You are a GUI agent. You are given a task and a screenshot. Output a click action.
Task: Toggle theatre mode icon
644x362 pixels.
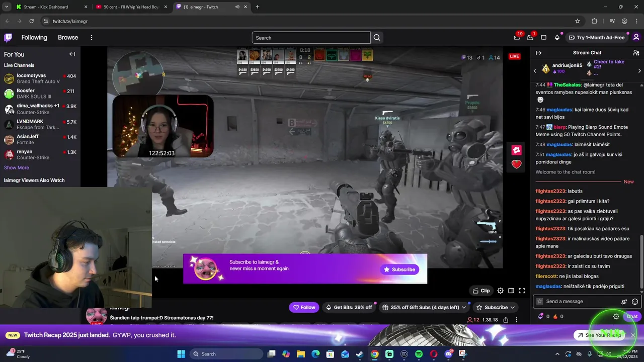pos(511,291)
